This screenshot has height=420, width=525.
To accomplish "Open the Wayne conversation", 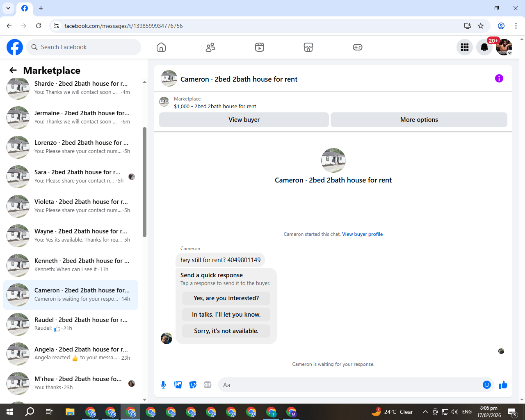I will pos(71,235).
